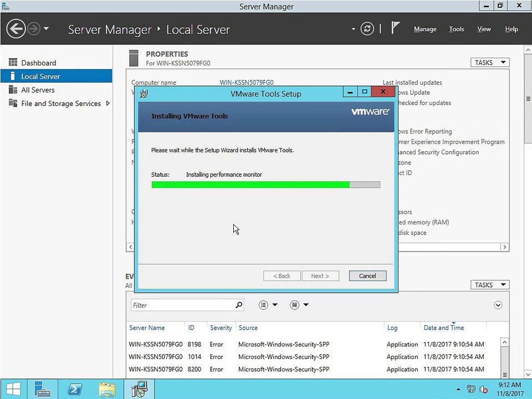Click the VMware Tools installation progress bar
The width and height of the screenshot is (532, 399).
(x=265, y=185)
